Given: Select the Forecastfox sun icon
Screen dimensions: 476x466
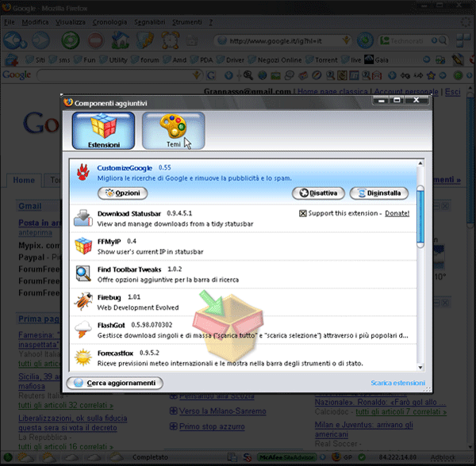Looking at the screenshot, I should pos(83,357).
